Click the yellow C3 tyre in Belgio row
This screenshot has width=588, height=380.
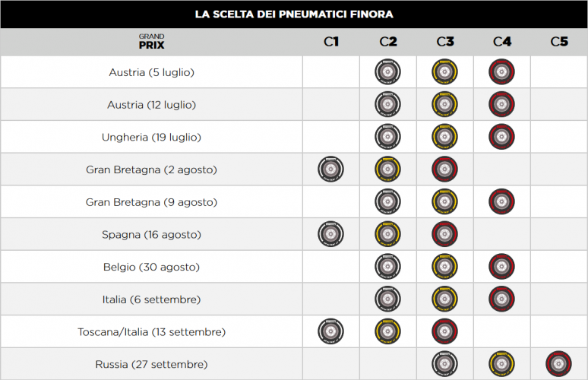(x=444, y=266)
